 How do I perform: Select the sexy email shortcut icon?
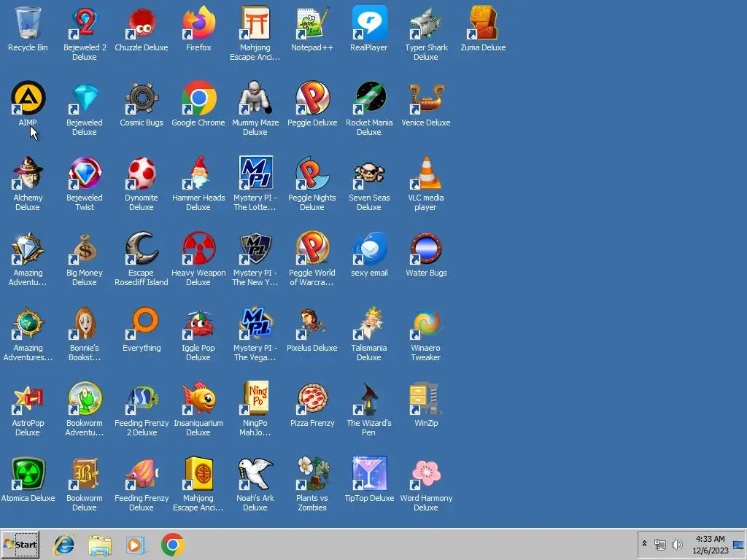368,248
